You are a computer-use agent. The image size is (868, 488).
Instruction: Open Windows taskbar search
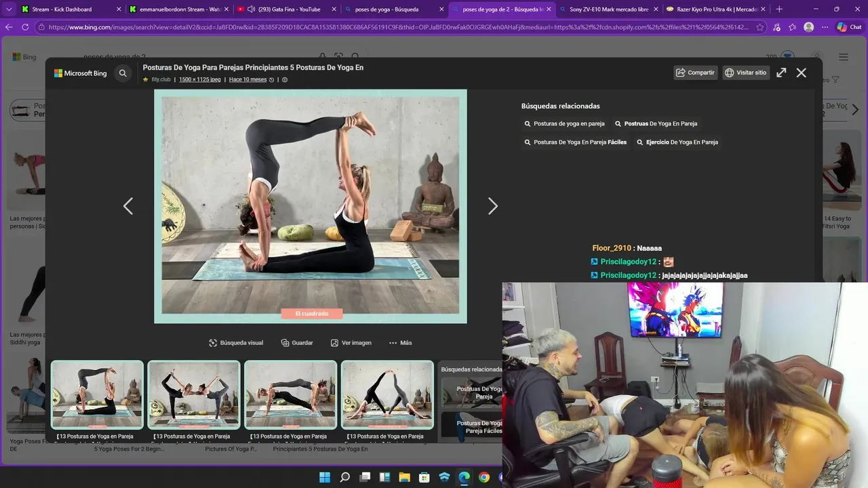pyautogui.click(x=344, y=477)
